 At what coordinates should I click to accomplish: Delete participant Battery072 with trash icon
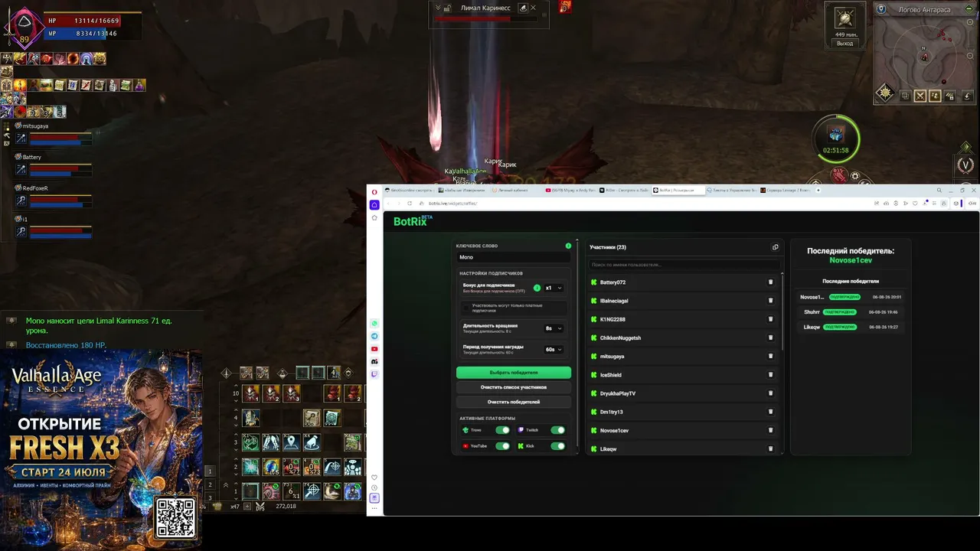pyautogui.click(x=770, y=282)
